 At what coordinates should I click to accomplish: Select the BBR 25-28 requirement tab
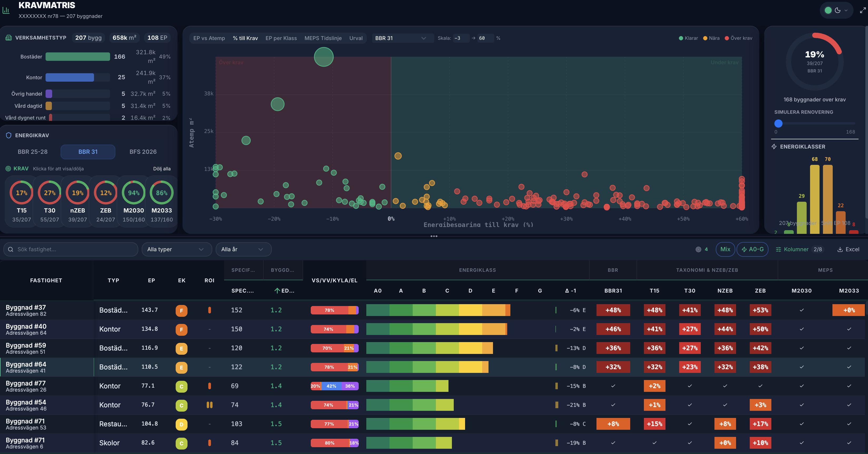tap(33, 152)
